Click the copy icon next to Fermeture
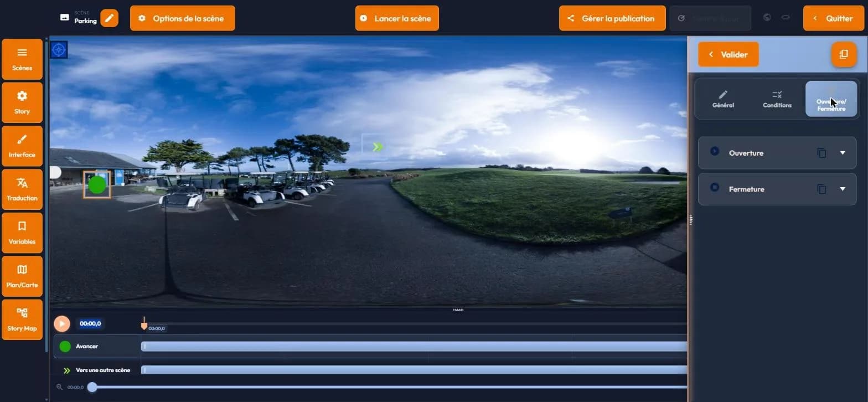 tap(821, 189)
